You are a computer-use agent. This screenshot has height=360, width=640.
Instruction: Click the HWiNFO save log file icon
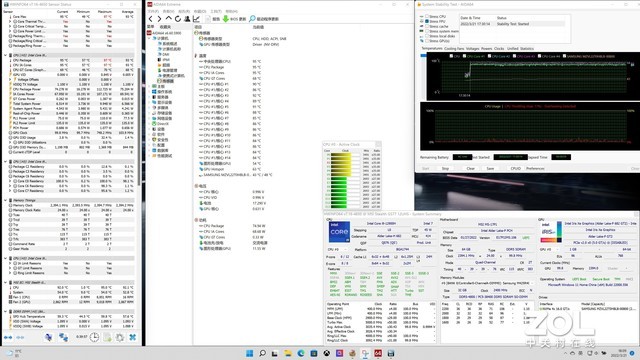(107, 337)
